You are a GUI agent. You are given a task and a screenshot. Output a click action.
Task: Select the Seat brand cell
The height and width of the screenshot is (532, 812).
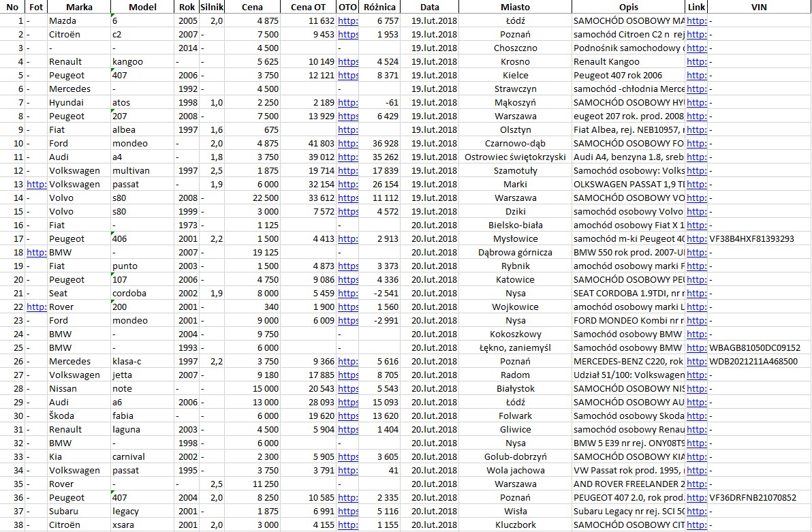[79, 293]
